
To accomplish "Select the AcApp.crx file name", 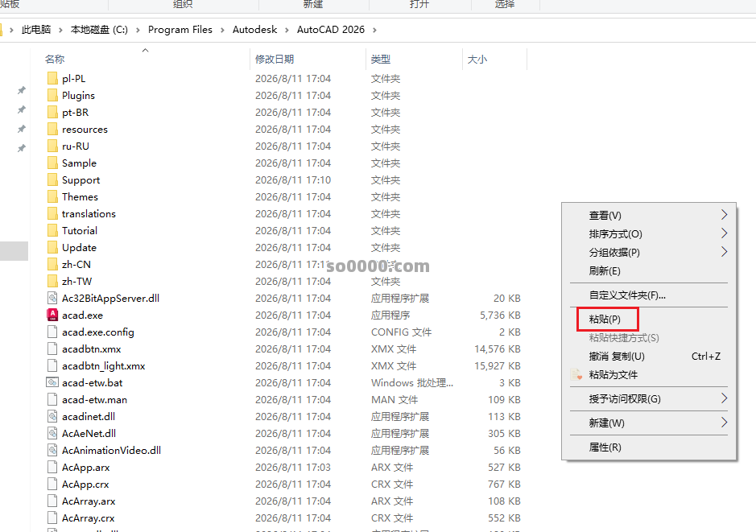I will click(x=85, y=485).
